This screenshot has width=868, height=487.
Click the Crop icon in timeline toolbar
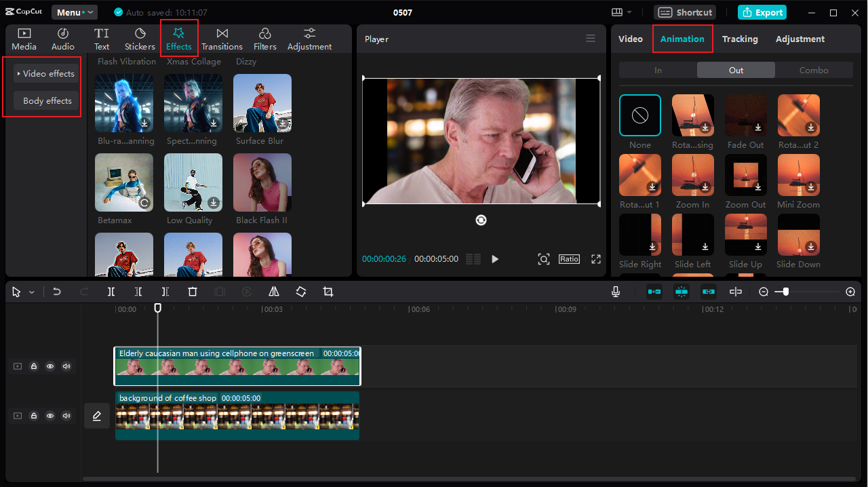click(x=328, y=292)
